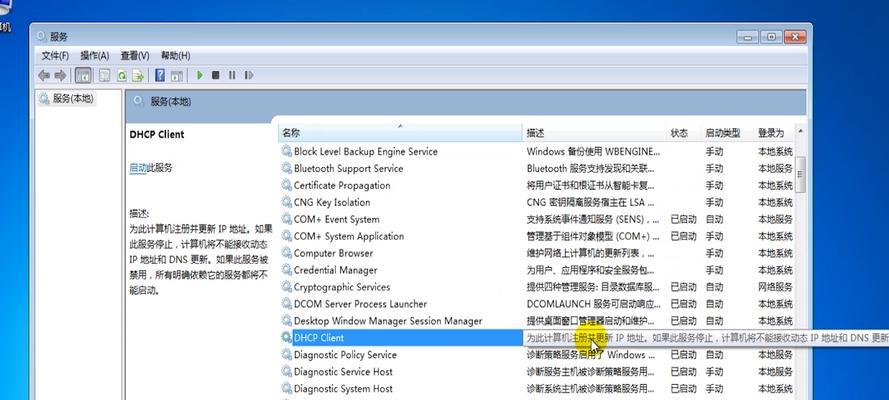Select the Diagnostic Service Host row

point(537,372)
